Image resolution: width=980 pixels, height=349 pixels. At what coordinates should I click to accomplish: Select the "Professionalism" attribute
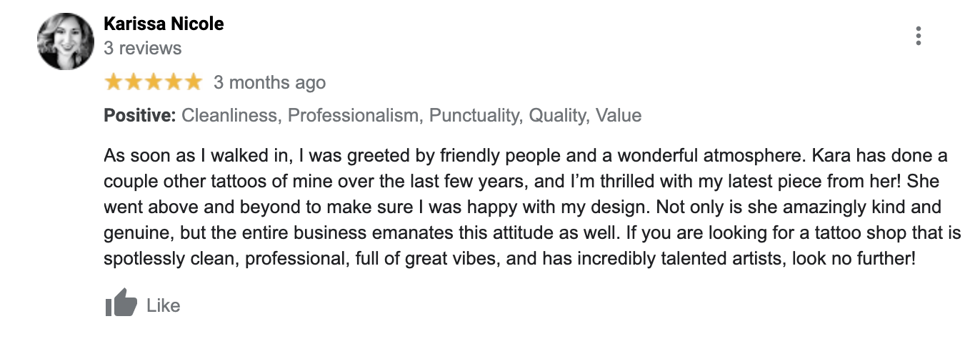tap(353, 116)
